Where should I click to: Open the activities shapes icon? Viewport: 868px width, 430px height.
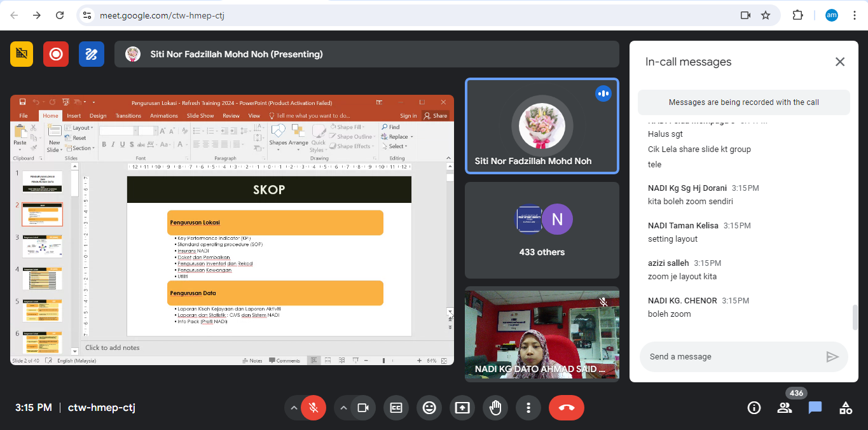pyautogui.click(x=845, y=408)
